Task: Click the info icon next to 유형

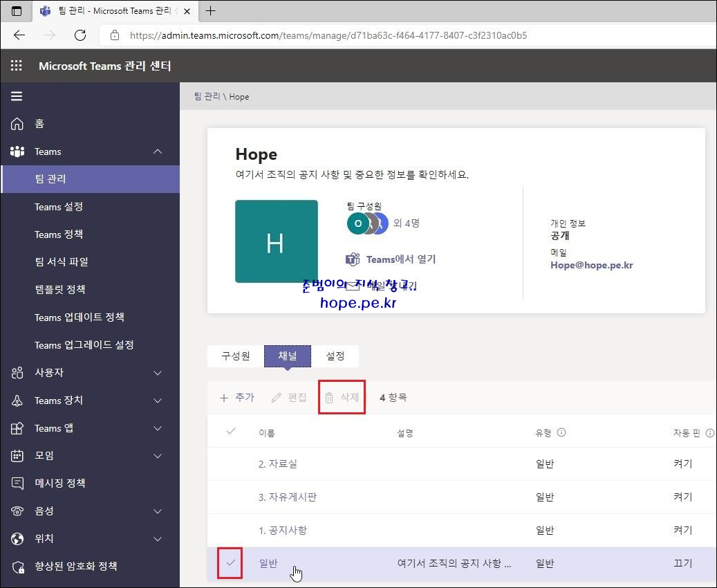Action: (561, 432)
